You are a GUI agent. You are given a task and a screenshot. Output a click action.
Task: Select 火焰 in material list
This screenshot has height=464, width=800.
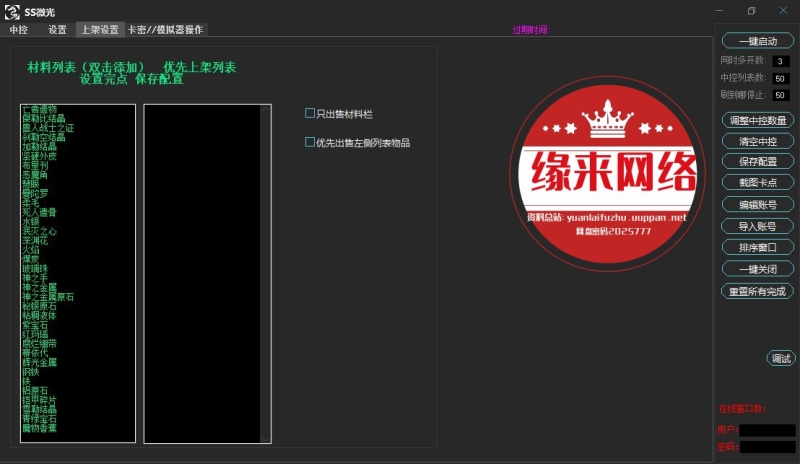point(31,250)
